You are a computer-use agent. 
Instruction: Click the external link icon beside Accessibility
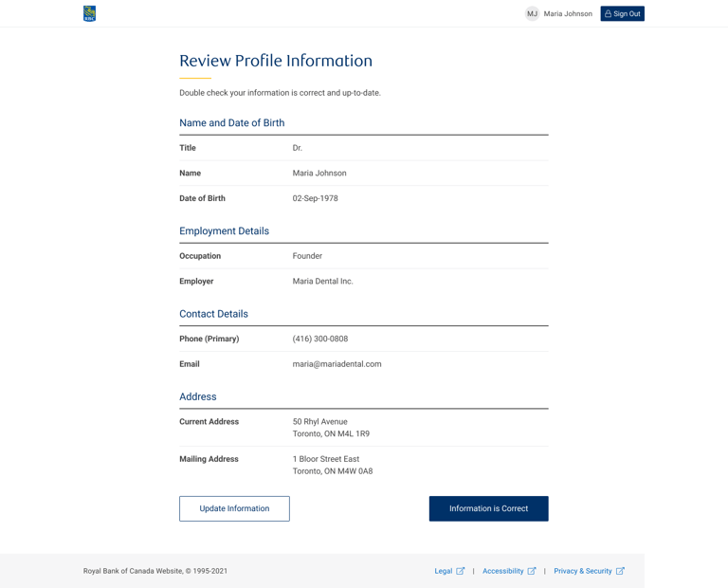[x=532, y=571]
